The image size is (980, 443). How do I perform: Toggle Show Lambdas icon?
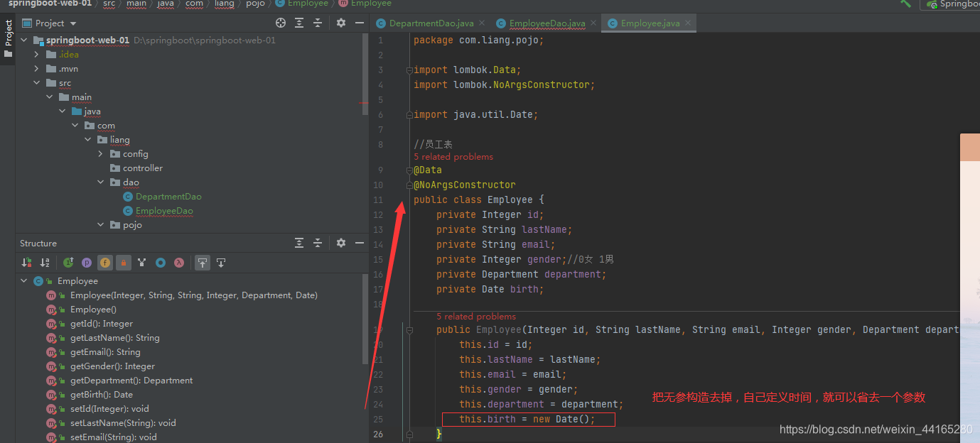coord(179,263)
